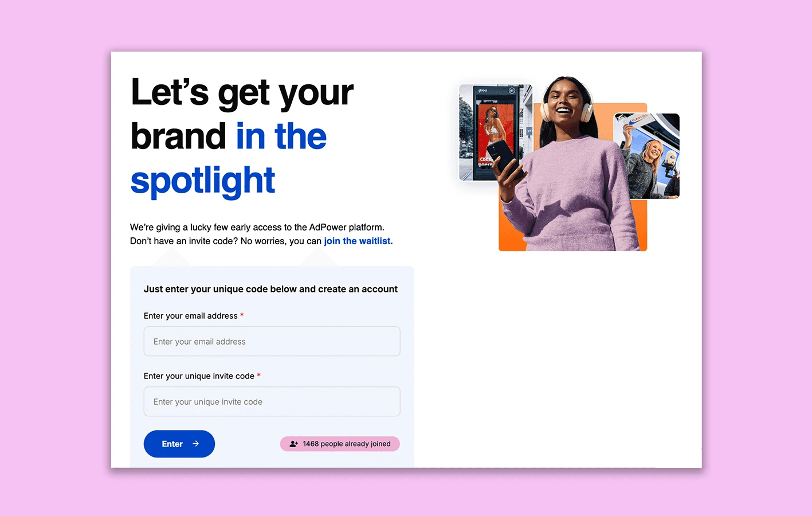The image size is (812, 516).
Task: Click the 'Just enter your unique code' heading
Action: [x=270, y=289]
